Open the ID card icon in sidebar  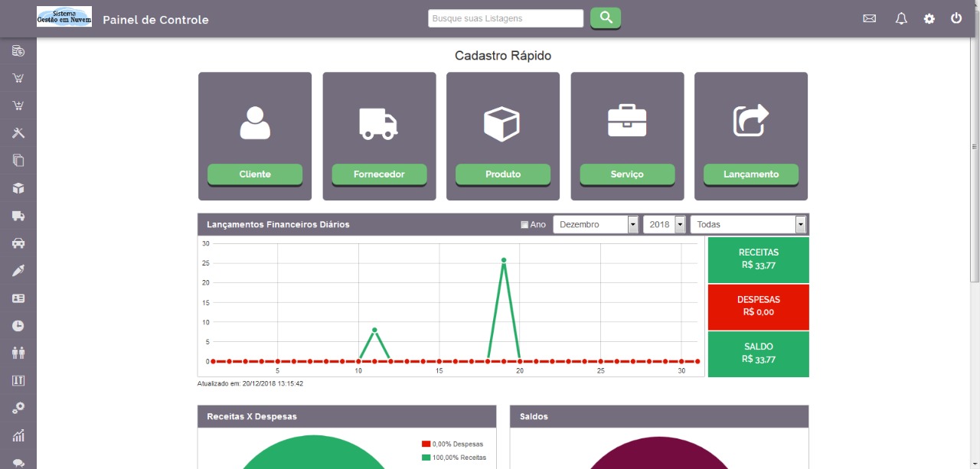point(18,298)
